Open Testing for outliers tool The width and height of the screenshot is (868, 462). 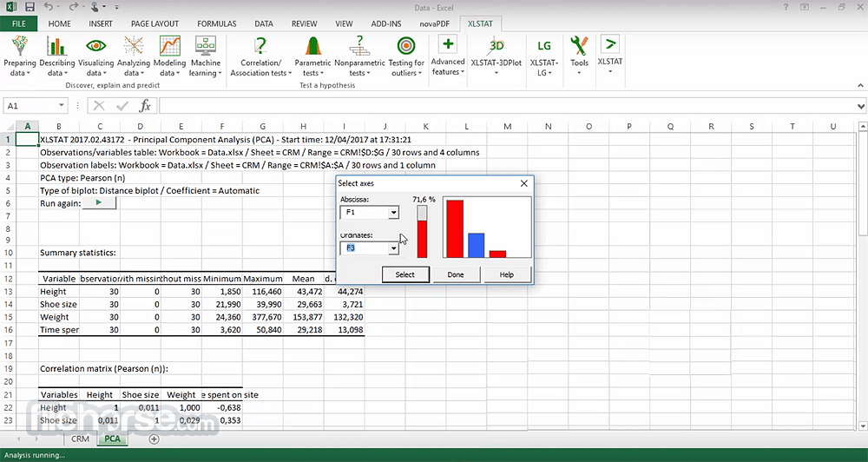pyautogui.click(x=406, y=56)
